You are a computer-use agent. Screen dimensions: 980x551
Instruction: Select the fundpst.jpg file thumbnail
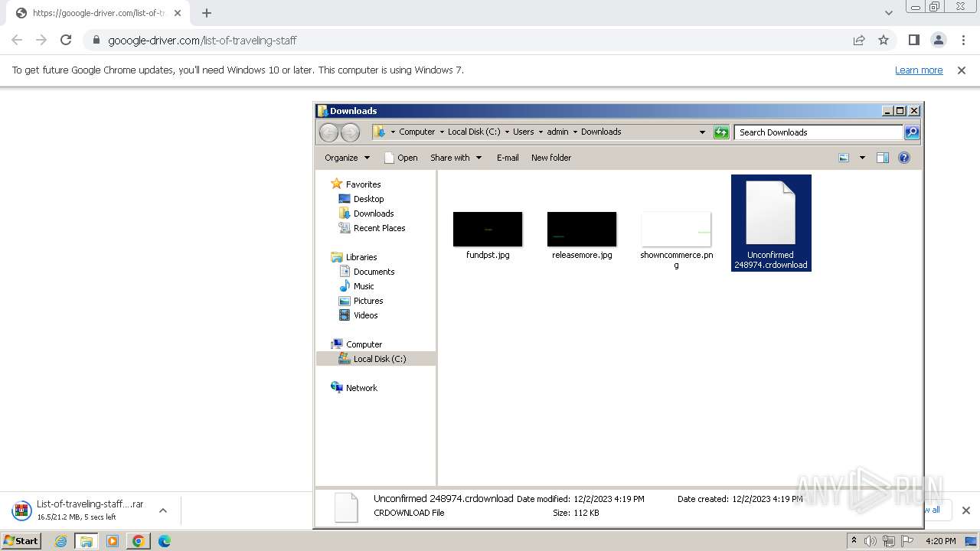(488, 230)
